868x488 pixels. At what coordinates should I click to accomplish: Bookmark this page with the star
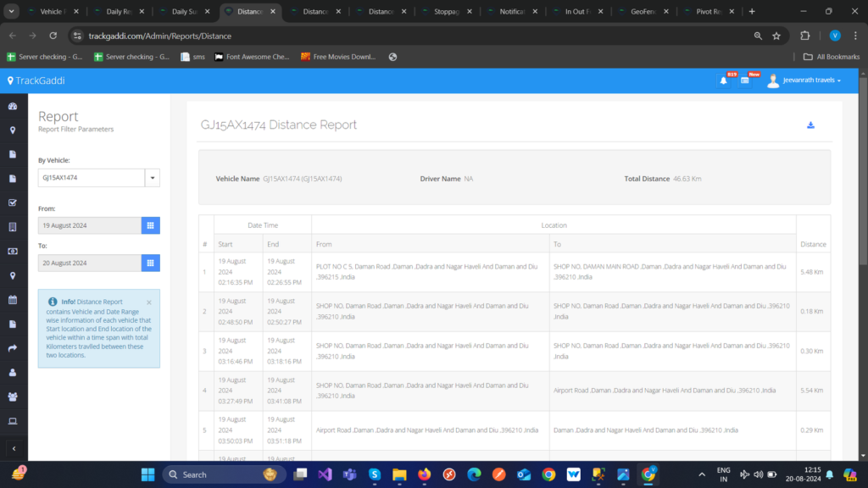[776, 36]
